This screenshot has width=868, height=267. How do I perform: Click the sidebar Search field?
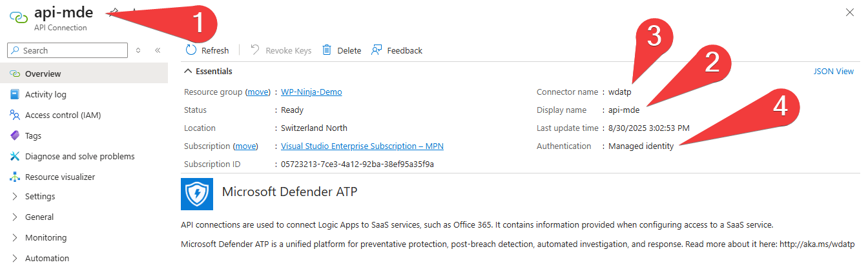[71, 50]
